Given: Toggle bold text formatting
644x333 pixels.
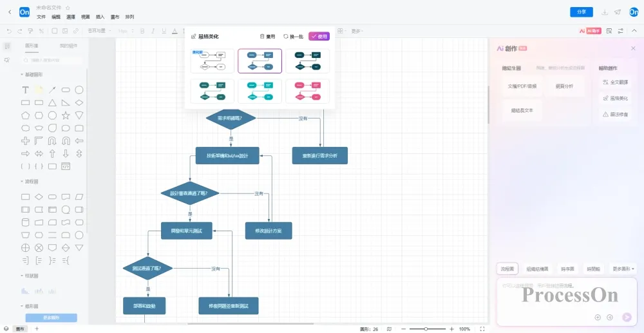Looking at the screenshot, I should [x=142, y=30].
